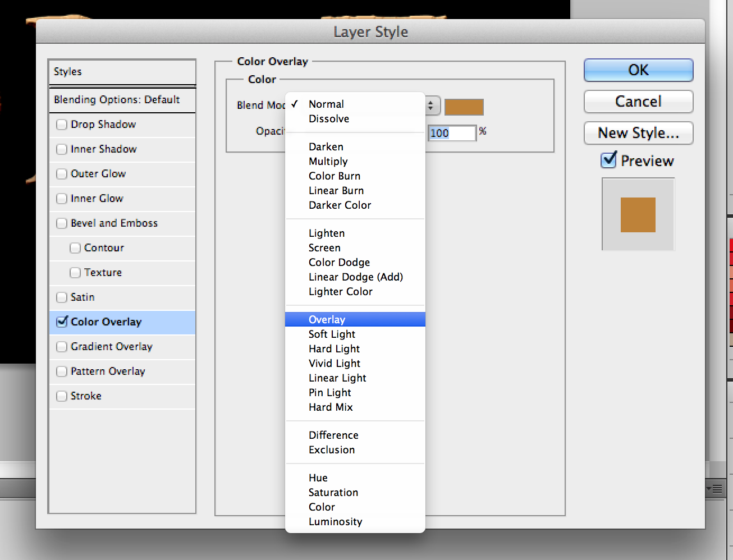Uncheck the Color Overlay checkbox

[x=62, y=322]
